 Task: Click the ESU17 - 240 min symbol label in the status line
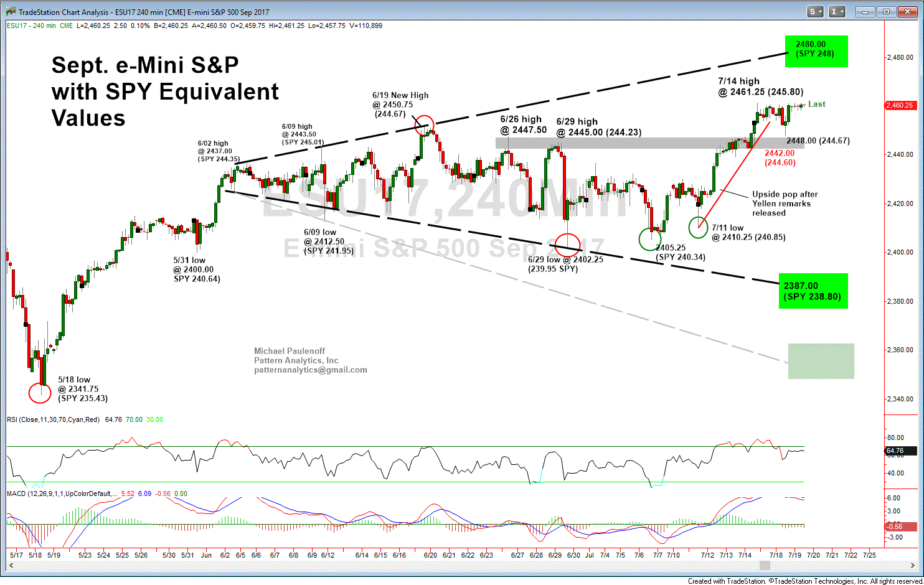pyautogui.click(x=32, y=26)
